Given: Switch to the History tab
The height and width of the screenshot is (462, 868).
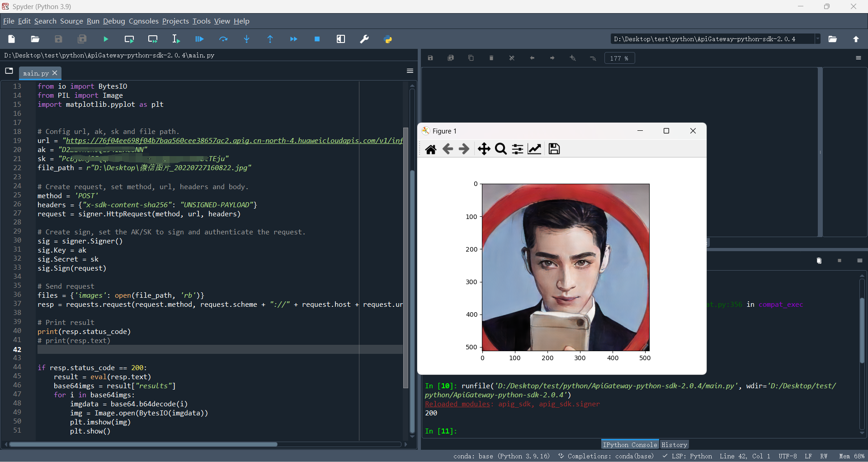Looking at the screenshot, I should click(674, 445).
